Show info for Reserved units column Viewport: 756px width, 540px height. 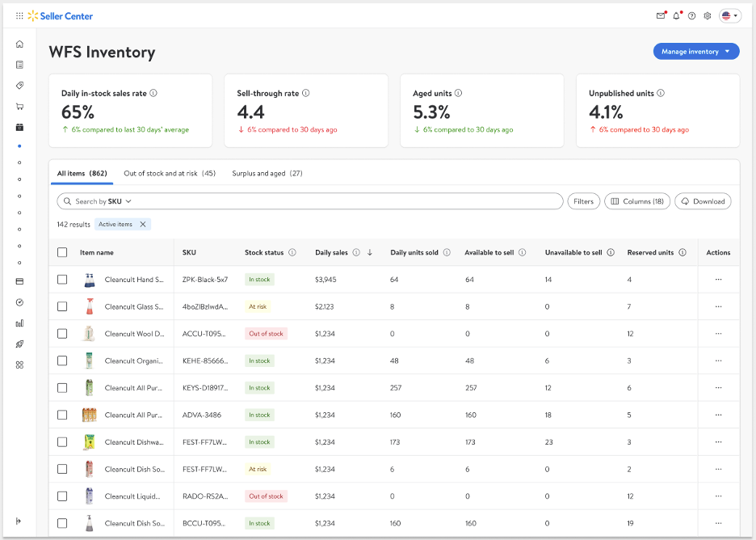[x=682, y=252]
